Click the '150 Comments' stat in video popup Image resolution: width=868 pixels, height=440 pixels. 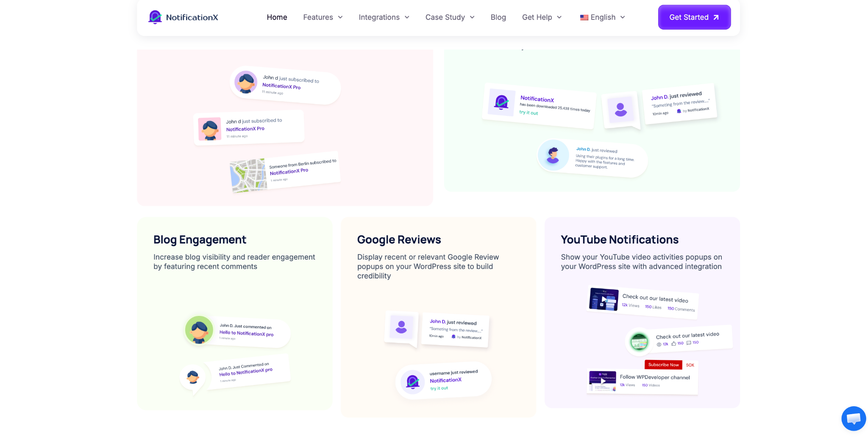[x=681, y=309]
